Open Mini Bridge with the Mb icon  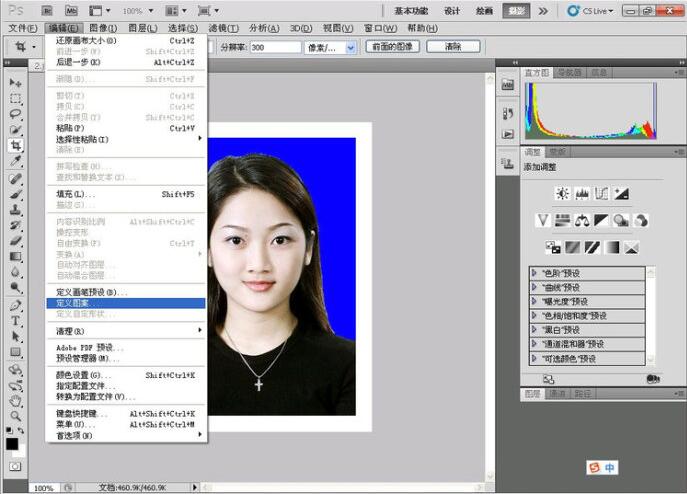[72, 10]
